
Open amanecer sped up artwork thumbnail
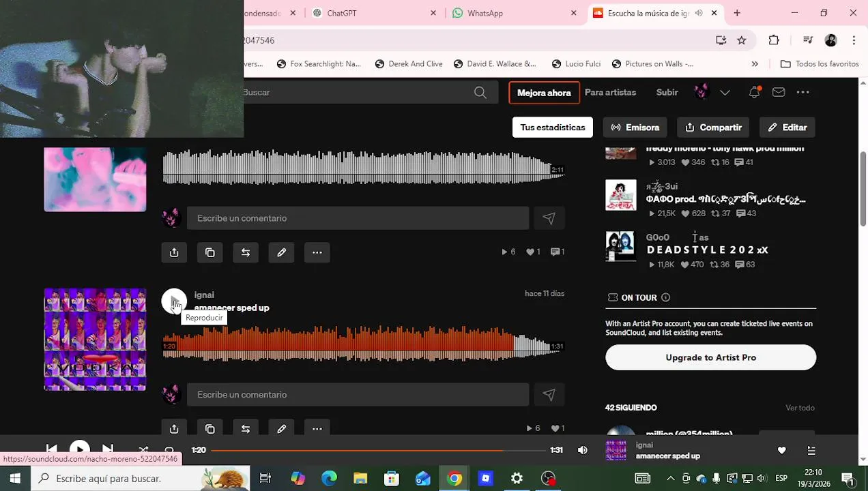95,340
